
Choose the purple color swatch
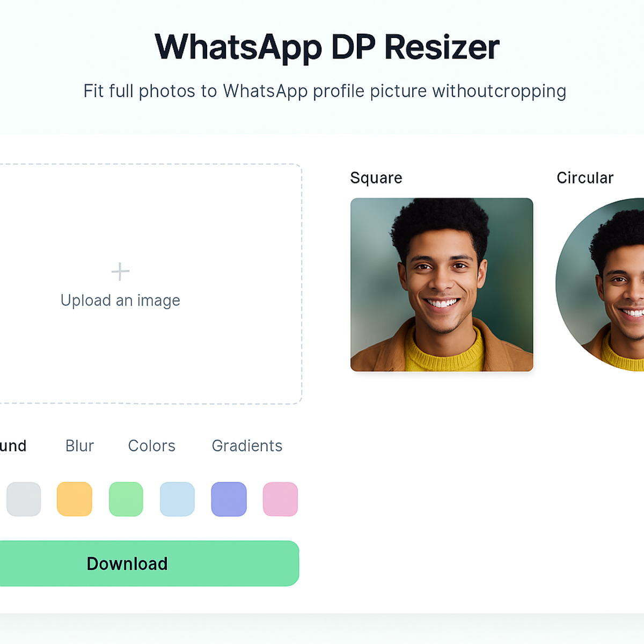pos(229,499)
